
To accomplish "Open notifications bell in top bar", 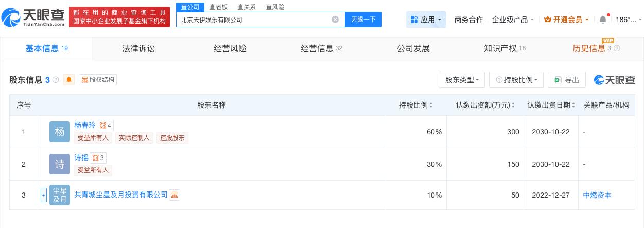I will coord(603,20).
